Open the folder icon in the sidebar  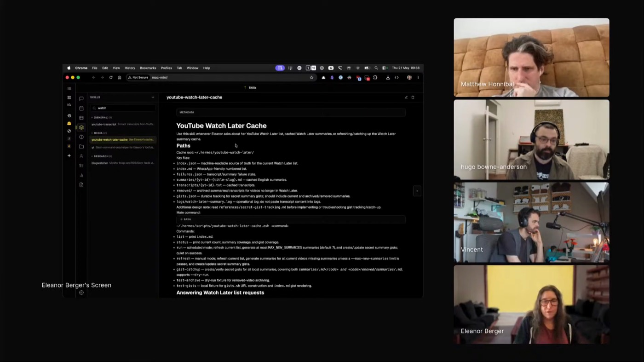[81, 146]
